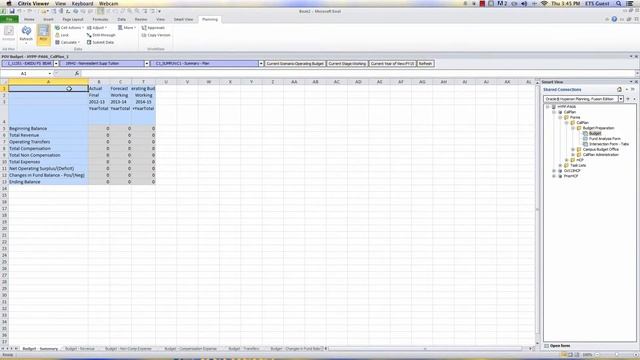Click the Current Year of View button

392,64
